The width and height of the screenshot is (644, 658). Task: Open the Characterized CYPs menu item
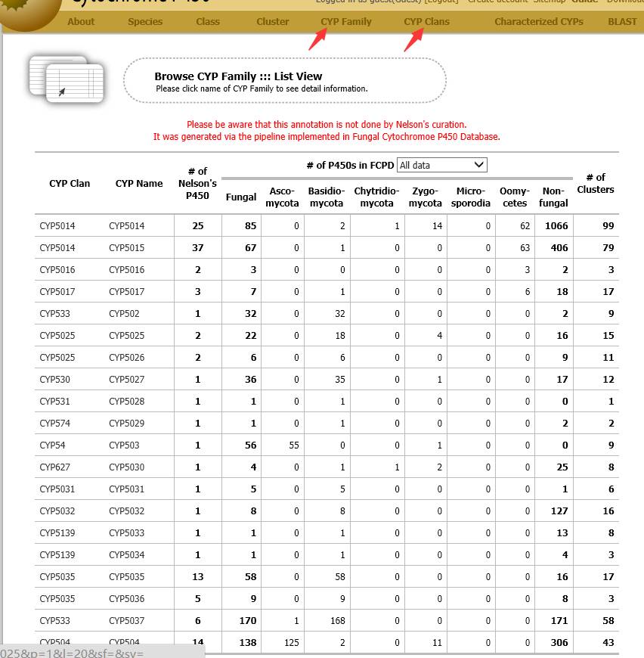[x=539, y=22]
